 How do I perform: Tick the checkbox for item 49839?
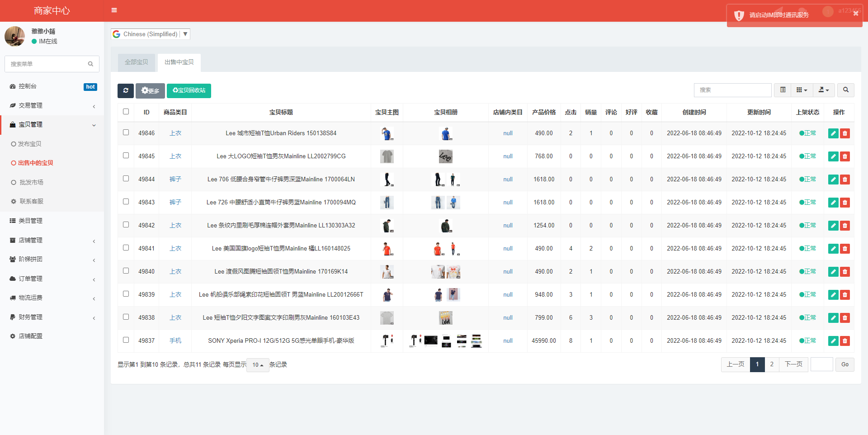click(126, 294)
